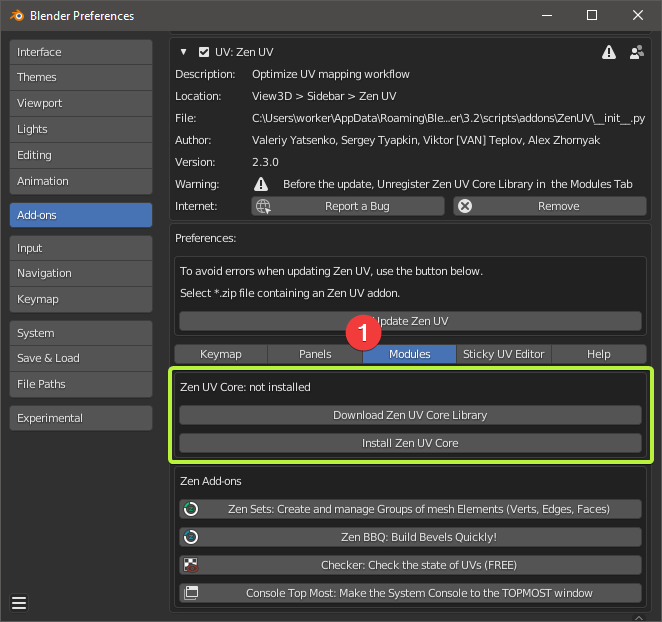
Task: Maximize the Blender Preferences window
Action: (x=591, y=15)
